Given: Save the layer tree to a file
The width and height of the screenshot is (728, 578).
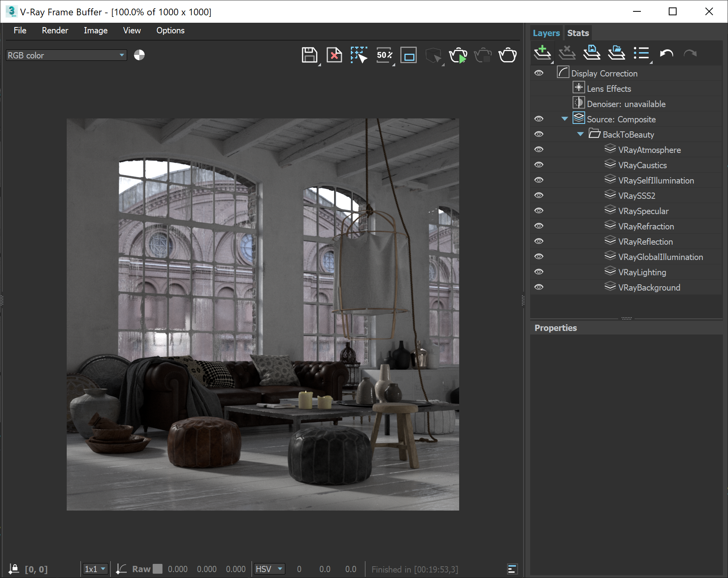Looking at the screenshot, I should click(x=592, y=53).
